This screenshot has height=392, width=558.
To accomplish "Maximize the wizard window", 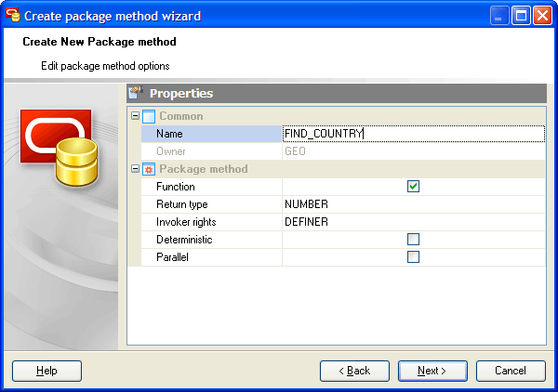I will click(x=521, y=16).
